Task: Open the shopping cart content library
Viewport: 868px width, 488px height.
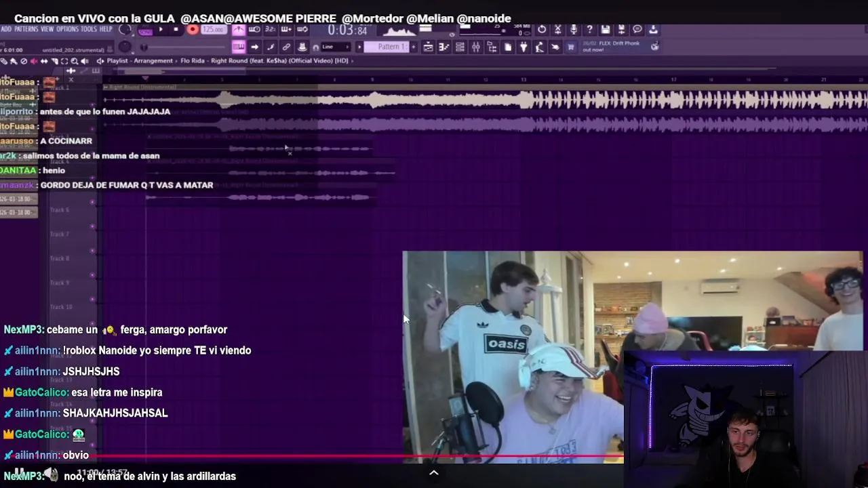Action: (571, 47)
